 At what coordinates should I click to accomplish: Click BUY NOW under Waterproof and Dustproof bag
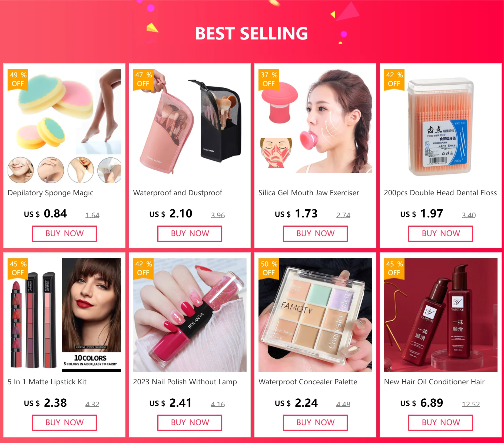190,233
